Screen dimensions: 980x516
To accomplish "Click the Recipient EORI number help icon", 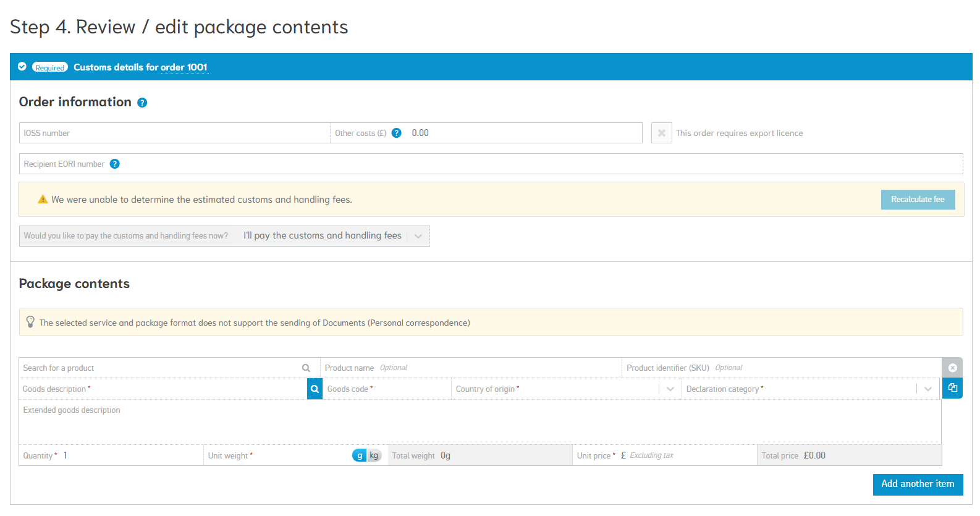I will (x=114, y=164).
